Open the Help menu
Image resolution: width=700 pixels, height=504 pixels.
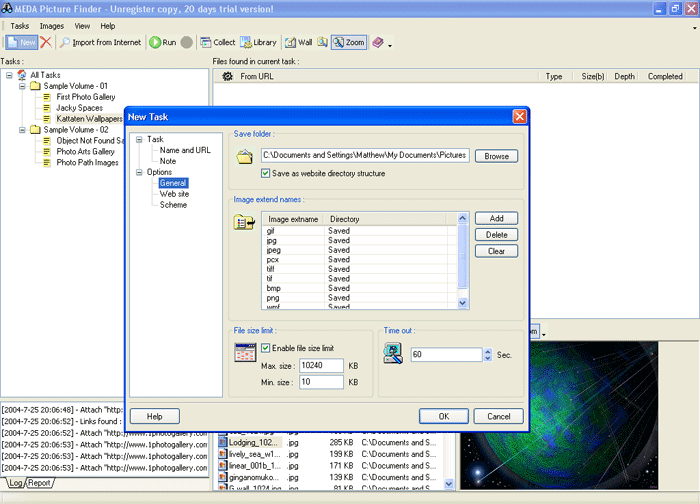coord(108,26)
